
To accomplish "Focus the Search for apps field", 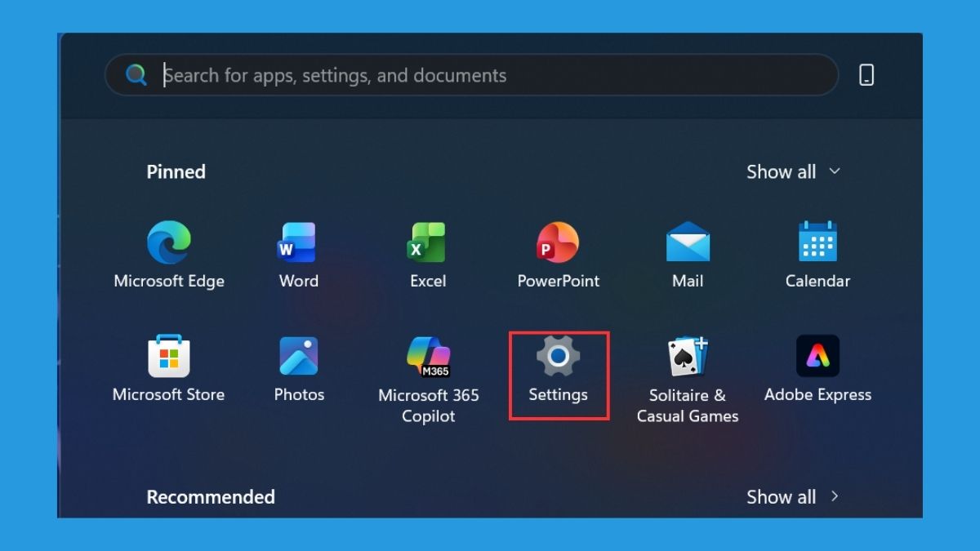I will click(471, 75).
